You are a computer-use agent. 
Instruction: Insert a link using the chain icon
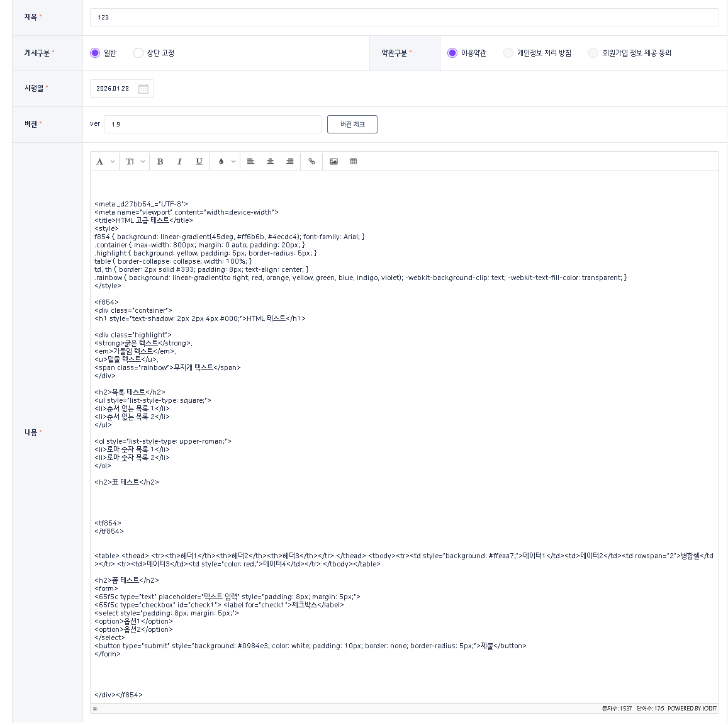tap(311, 162)
